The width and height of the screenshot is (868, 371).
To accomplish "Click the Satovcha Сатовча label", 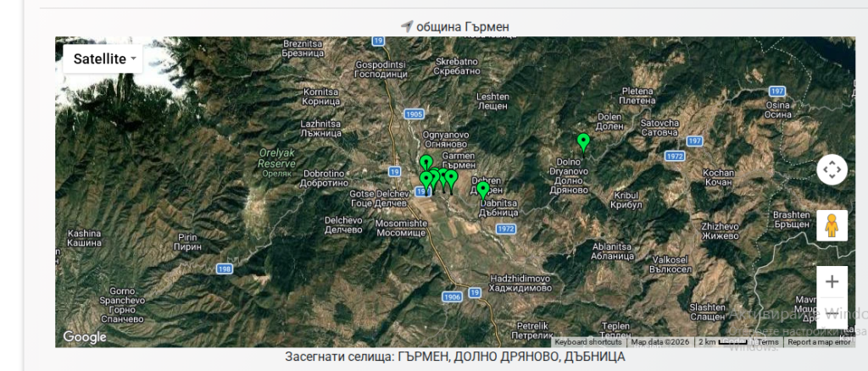I will (x=659, y=128).
